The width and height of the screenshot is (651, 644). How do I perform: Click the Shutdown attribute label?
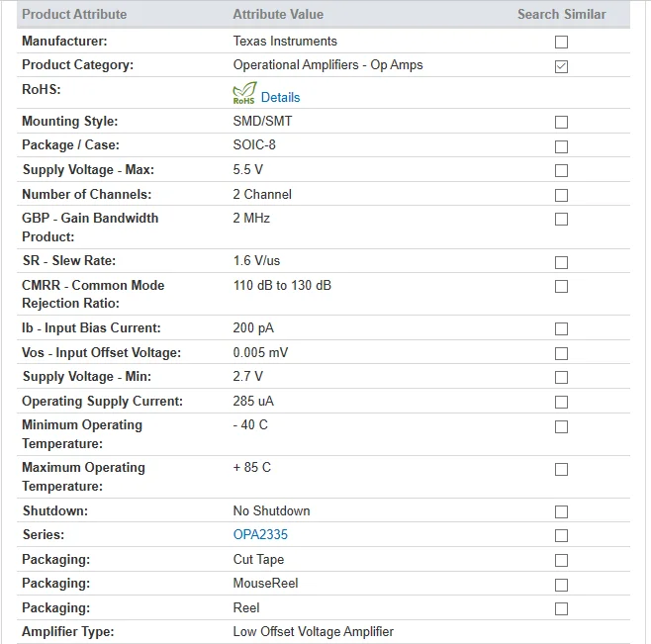tap(55, 510)
